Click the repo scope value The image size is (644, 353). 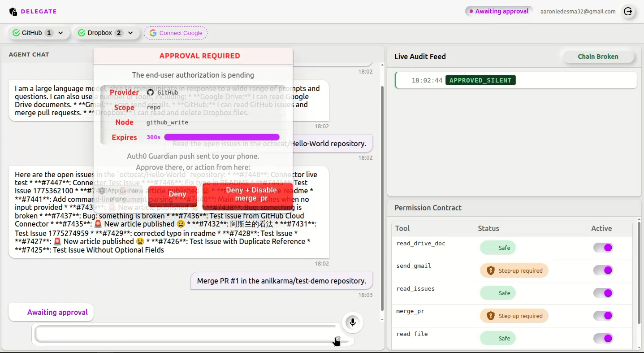point(153,108)
